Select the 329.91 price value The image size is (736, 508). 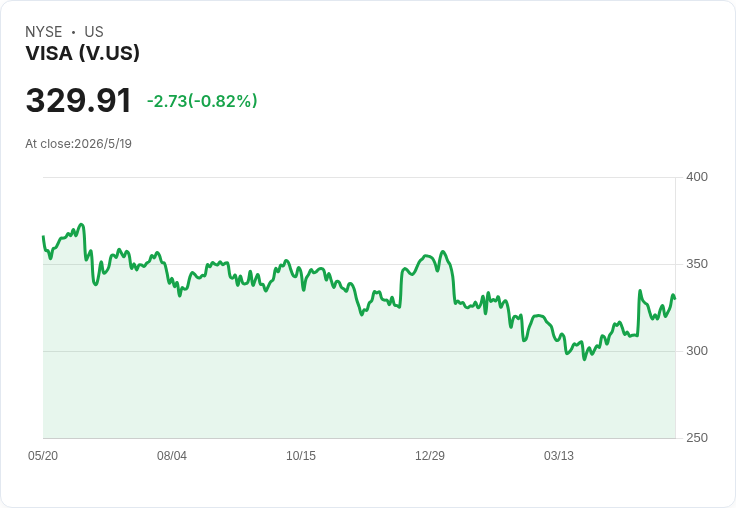coord(78,100)
